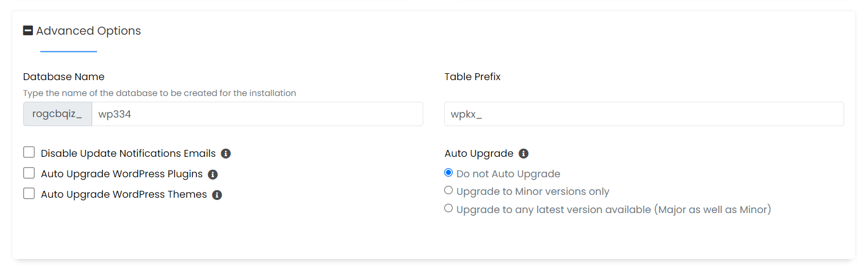
Task: Click the Auto Upgrade section label text
Action: click(x=479, y=153)
